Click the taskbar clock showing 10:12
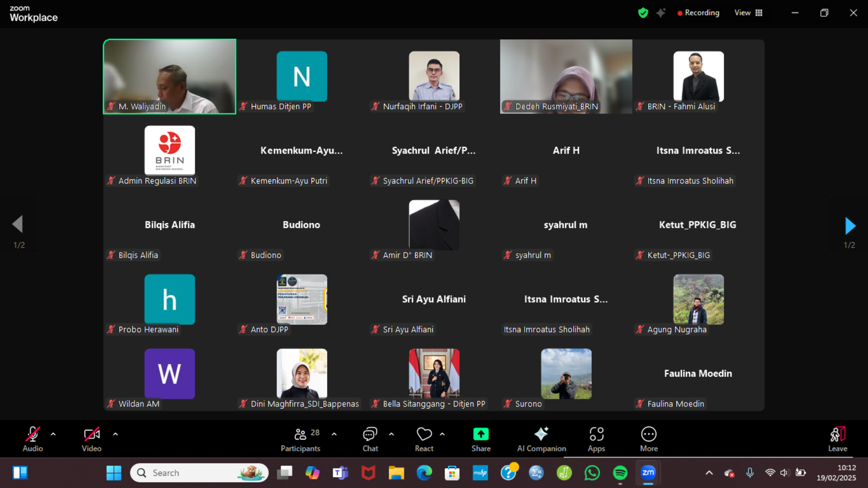 tap(836, 473)
